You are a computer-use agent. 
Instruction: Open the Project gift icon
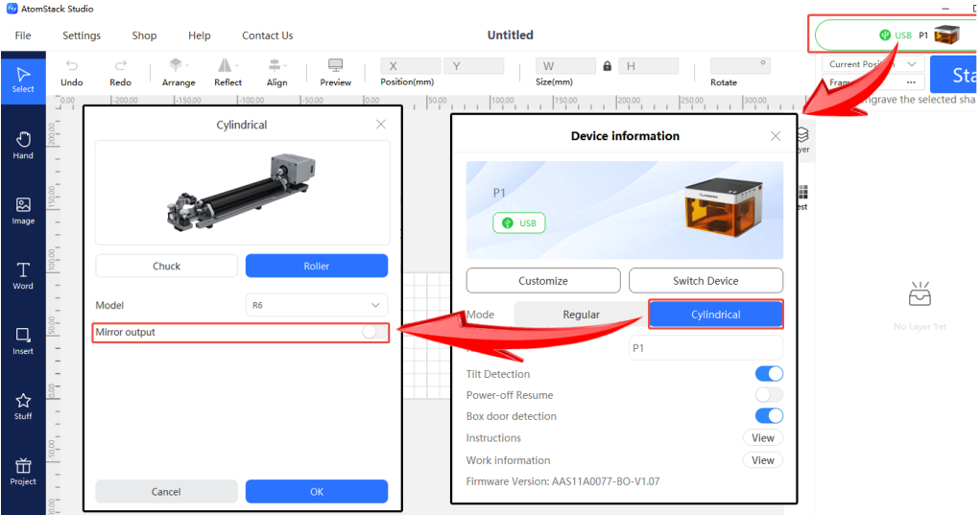click(23, 471)
